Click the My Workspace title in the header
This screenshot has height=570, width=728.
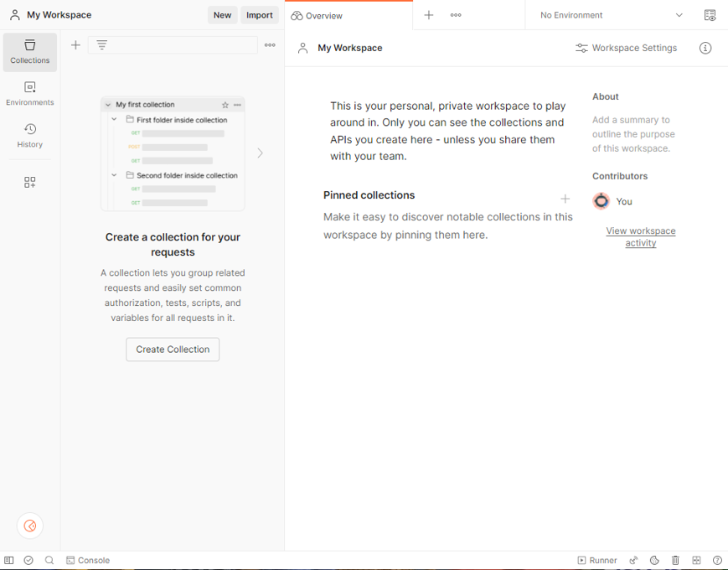[x=59, y=15]
